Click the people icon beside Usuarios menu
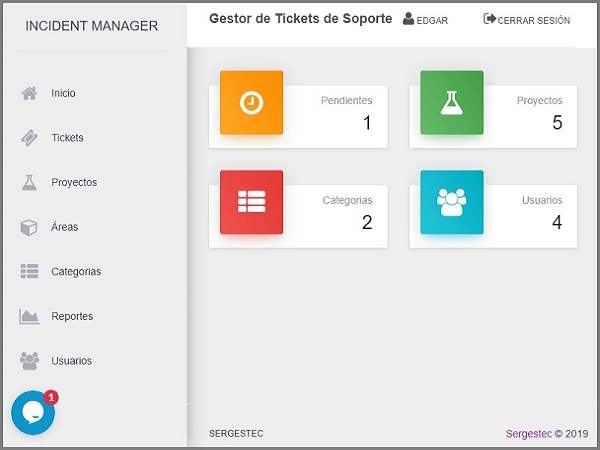This screenshot has width=600, height=450. [x=29, y=361]
